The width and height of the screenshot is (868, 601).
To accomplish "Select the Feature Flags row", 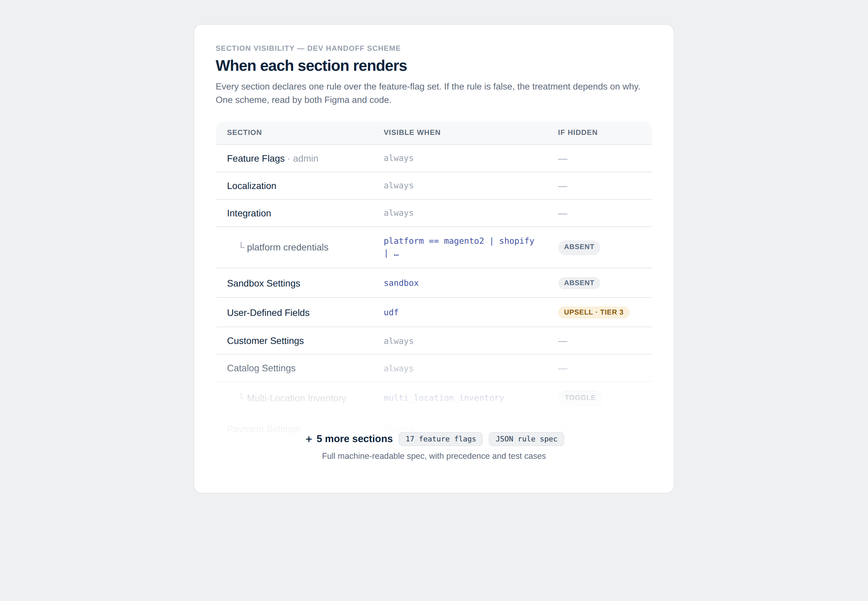I will [x=434, y=159].
